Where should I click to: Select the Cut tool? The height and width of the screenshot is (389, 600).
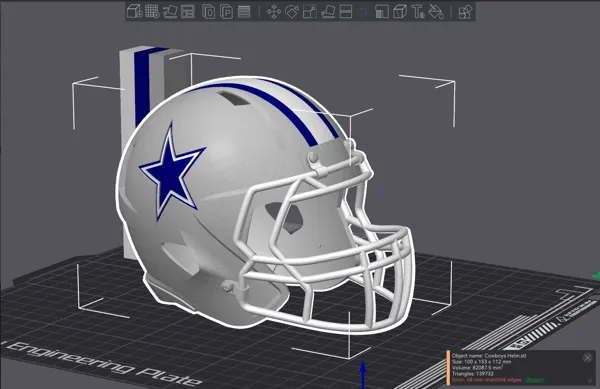(x=346, y=11)
